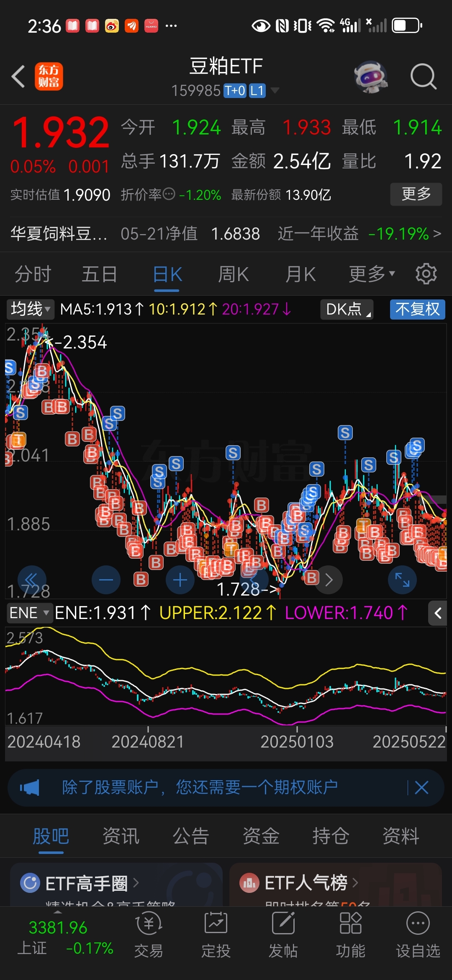Open the 华夏饲料豆 fund info row
452x980 pixels.
click(226, 234)
